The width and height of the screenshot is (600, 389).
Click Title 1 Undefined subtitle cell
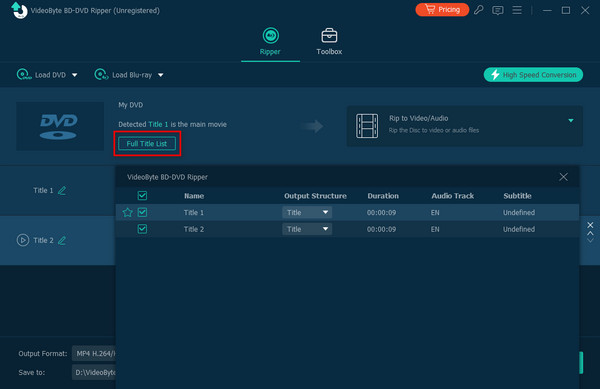pyautogui.click(x=519, y=213)
